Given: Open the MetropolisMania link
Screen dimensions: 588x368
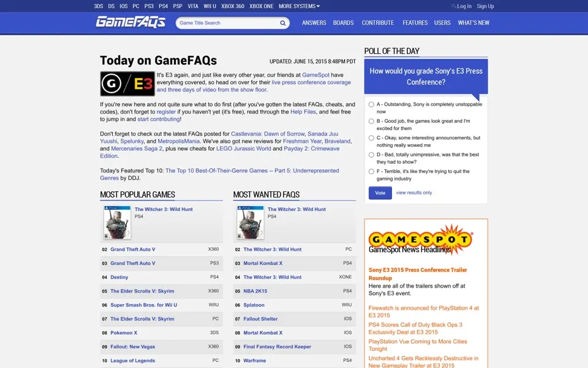Looking at the screenshot, I should tap(178, 141).
